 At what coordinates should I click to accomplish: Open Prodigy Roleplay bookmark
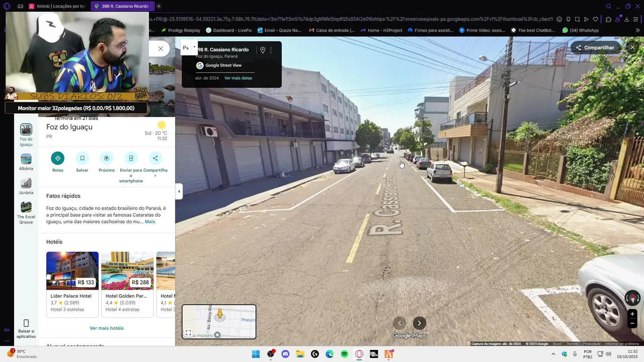(x=181, y=30)
